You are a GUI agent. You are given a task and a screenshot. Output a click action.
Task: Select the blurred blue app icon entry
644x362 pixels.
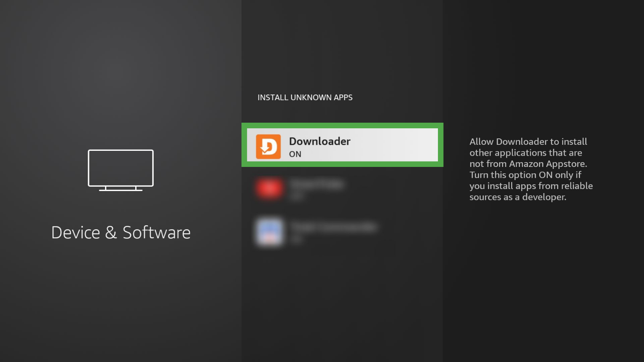pos(342,232)
